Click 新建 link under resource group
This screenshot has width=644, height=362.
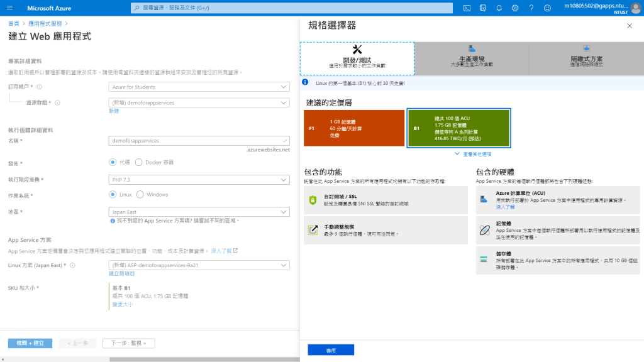tap(114, 111)
